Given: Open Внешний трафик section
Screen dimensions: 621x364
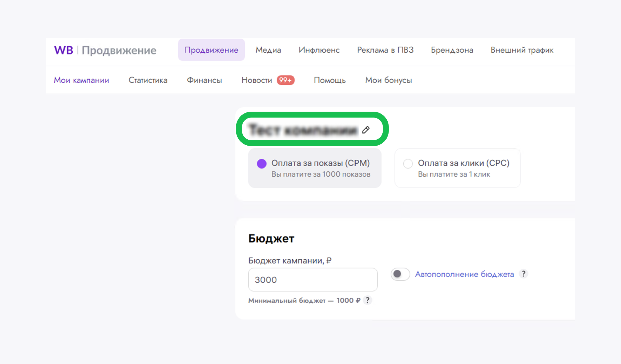Looking at the screenshot, I should coord(522,50).
